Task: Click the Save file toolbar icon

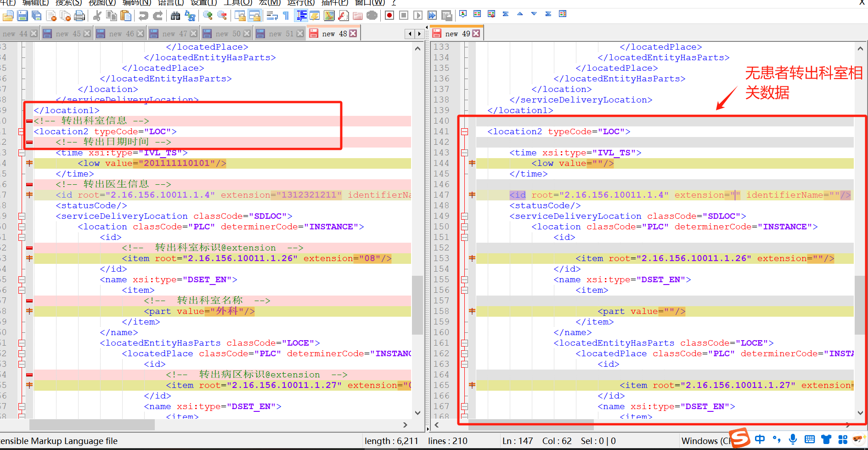Action: 22,16
